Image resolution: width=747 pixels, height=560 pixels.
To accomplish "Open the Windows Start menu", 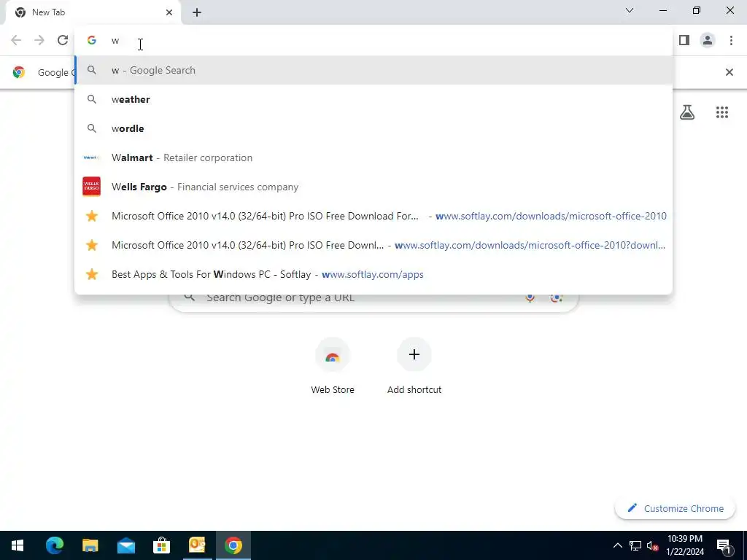I will [x=18, y=545].
